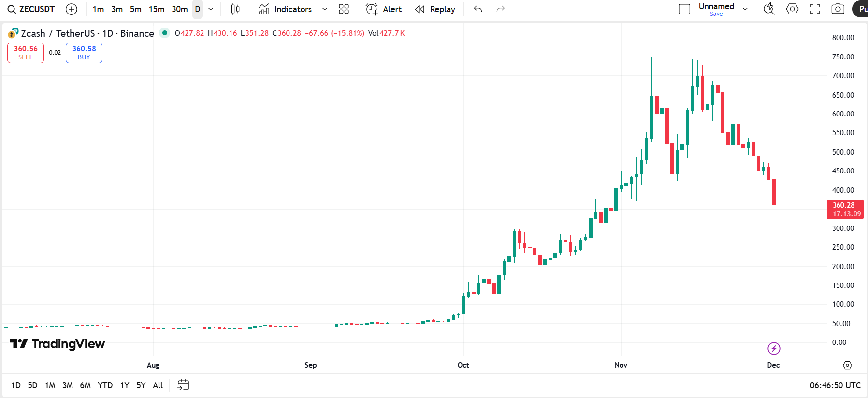Toggle the layout checkbox beside Unnamed
The image size is (868, 398).
tap(684, 9)
